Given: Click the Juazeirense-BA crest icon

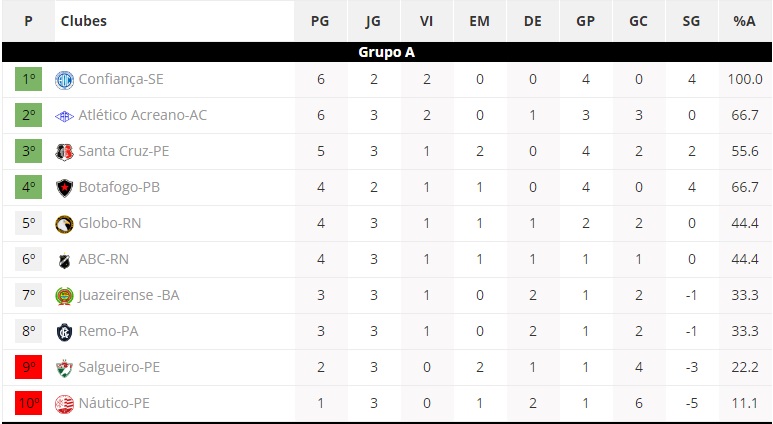Looking at the screenshot, I should point(64,296).
